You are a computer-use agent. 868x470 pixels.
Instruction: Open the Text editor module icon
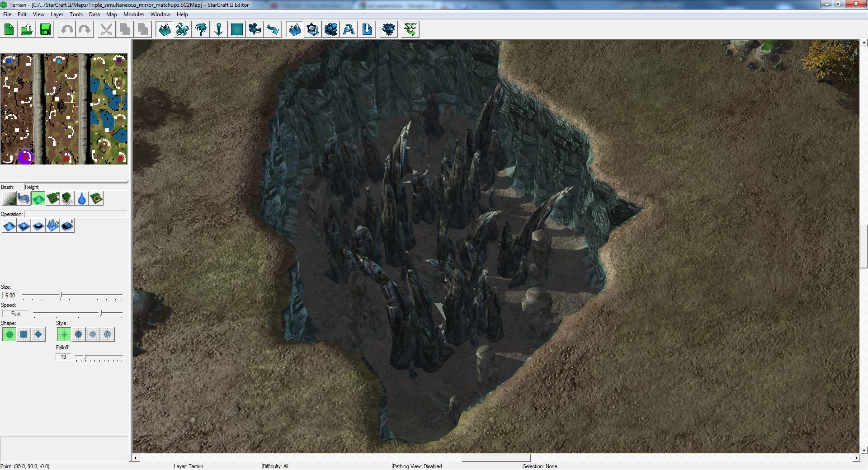tap(349, 30)
